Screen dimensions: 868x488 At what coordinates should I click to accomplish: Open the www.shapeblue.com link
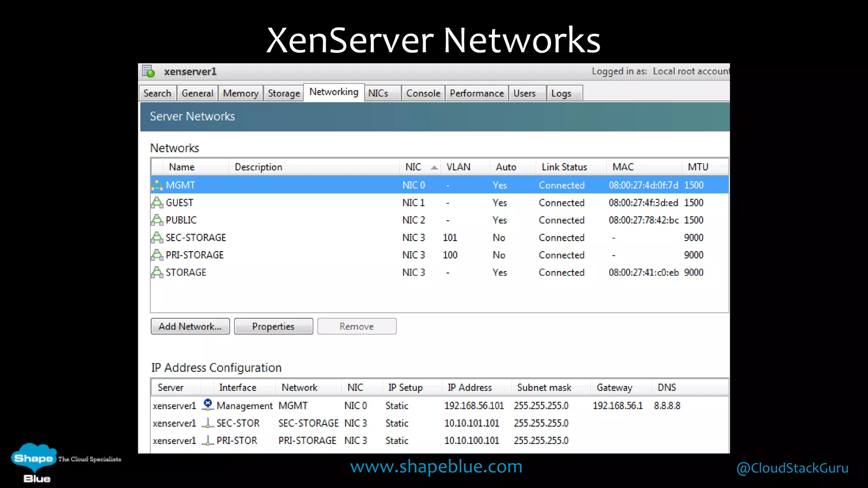(436, 466)
